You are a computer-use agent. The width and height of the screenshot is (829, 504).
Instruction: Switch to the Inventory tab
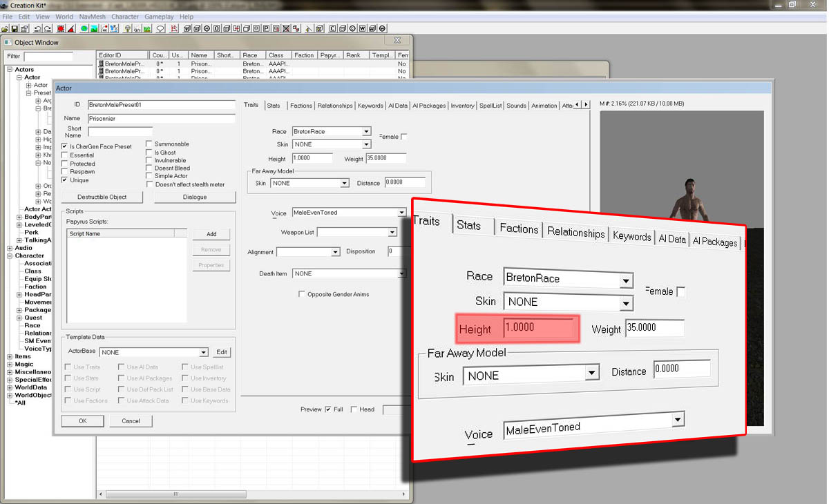tap(462, 106)
